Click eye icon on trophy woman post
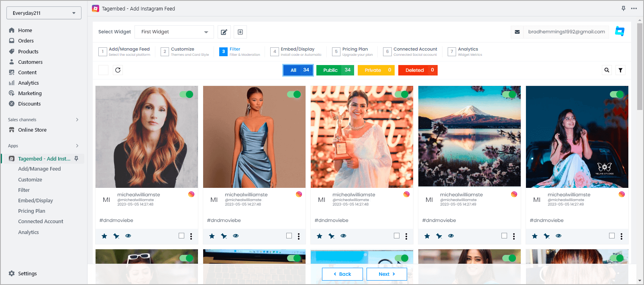This screenshot has height=285, width=644. coord(343,236)
